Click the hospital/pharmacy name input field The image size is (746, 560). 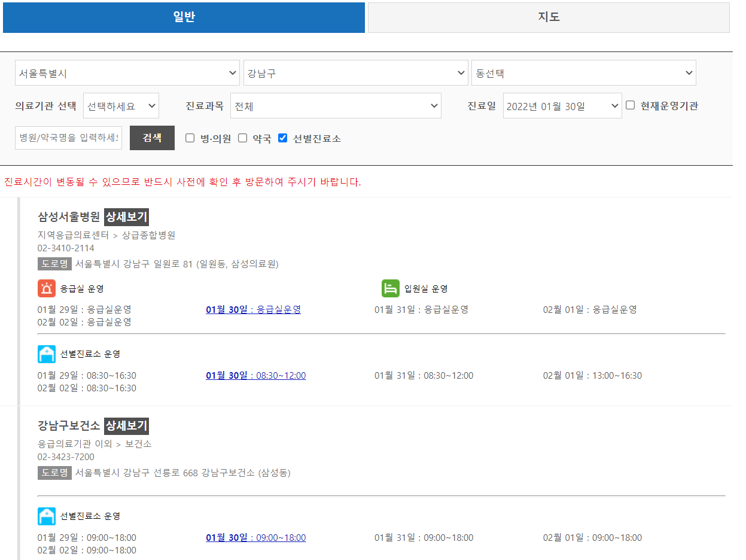point(68,138)
